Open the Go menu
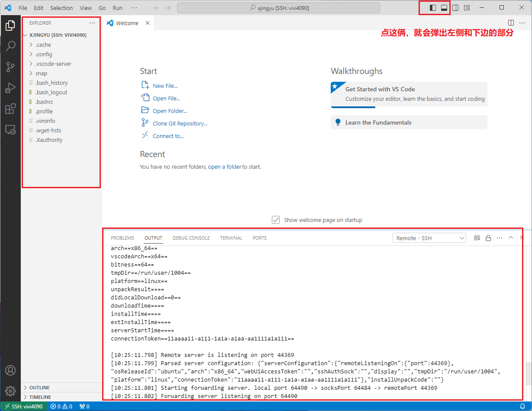Image resolution: width=532 pixels, height=411 pixels. 102,8
